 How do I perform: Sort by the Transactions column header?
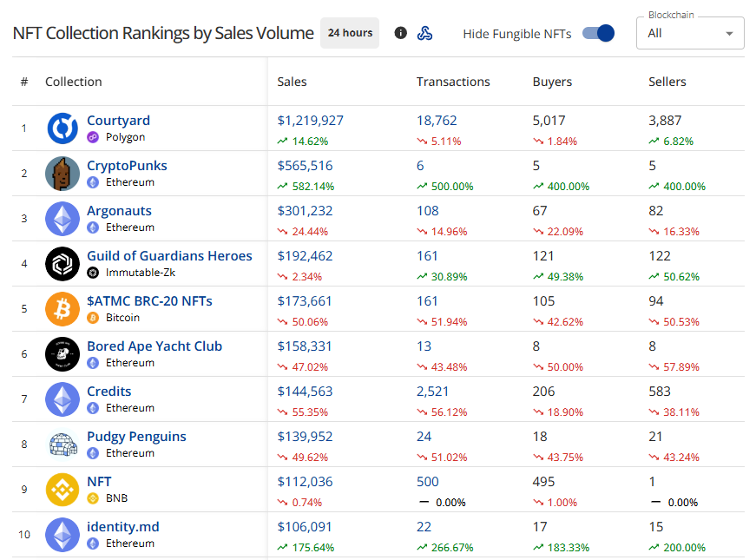[x=453, y=82]
